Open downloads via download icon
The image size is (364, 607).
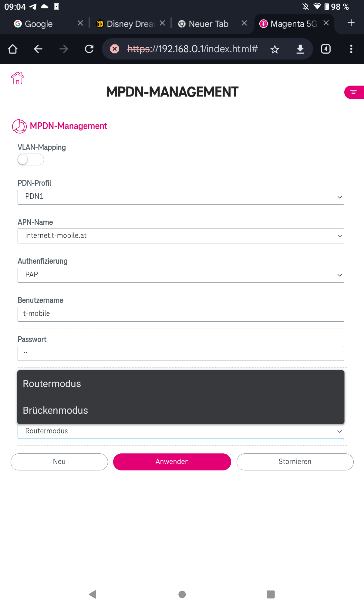pyautogui.click(x=300, y=49)
